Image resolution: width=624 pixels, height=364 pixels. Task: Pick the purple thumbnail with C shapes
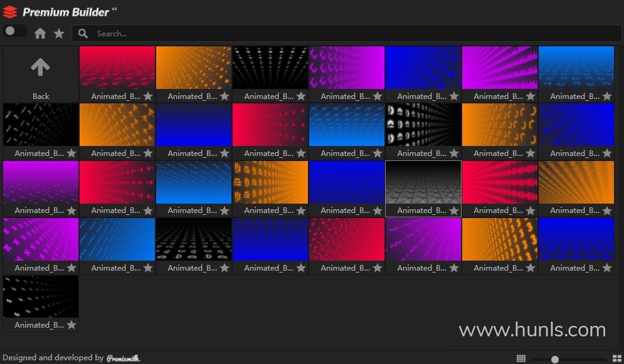[347, 68]
